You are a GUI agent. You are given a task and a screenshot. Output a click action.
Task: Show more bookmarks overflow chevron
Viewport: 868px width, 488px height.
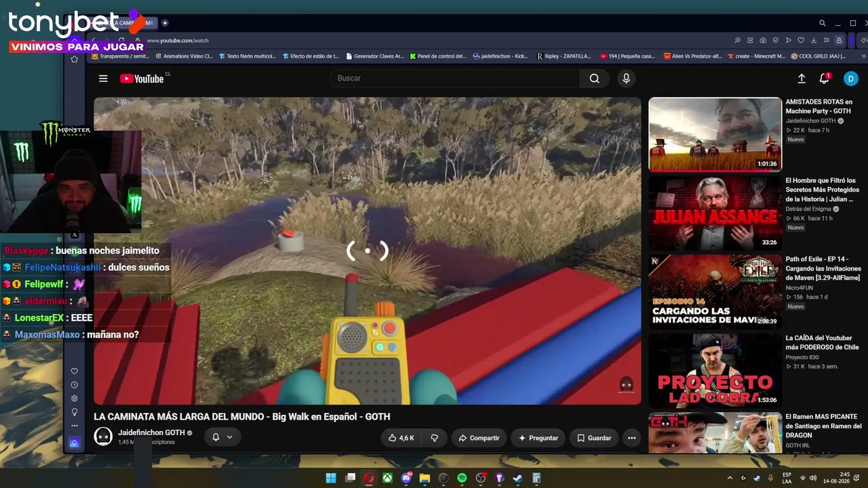point(863,56)
